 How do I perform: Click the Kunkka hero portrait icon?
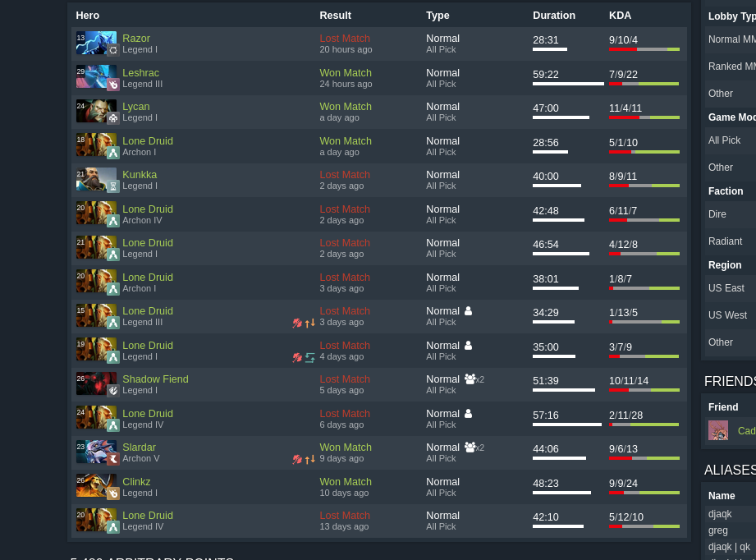pyautogui.click(x=96, y=180)
